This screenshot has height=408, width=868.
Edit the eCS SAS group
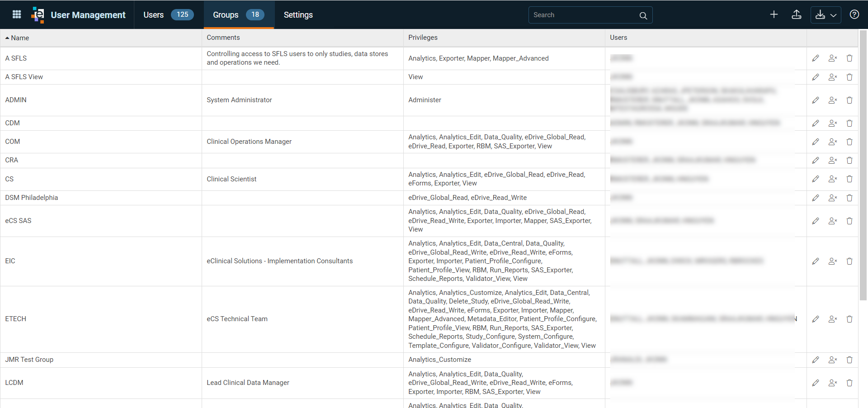click(816, 221)
